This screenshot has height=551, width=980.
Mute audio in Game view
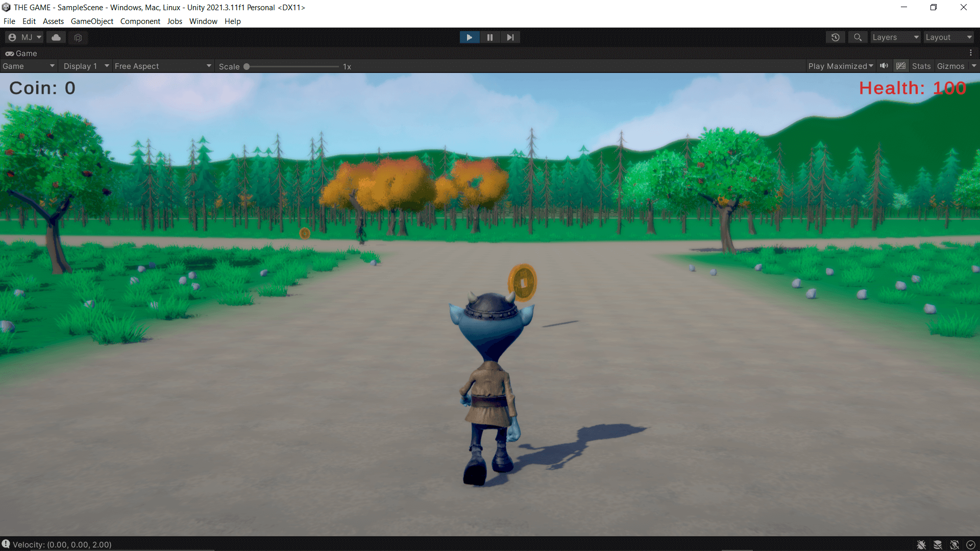click(884, 66)
